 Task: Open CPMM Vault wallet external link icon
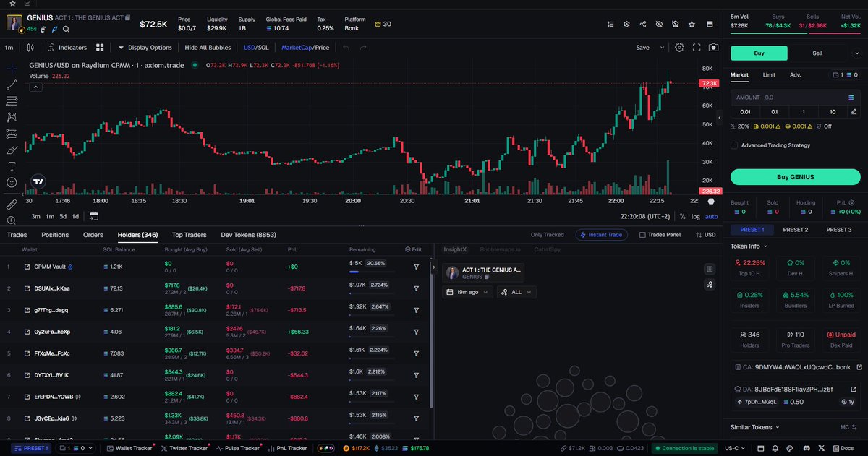coord(27,267)
